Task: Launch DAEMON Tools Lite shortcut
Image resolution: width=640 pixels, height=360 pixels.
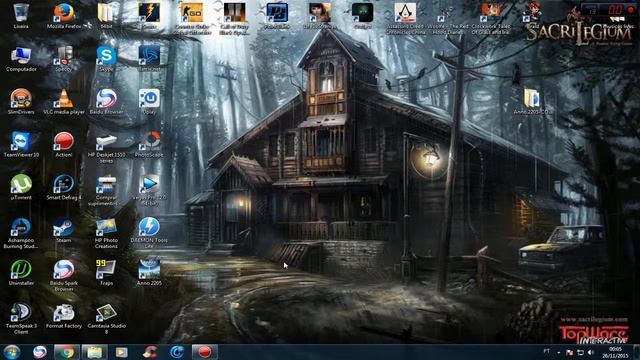Action: pyautogui.click(x=149, y=233)
